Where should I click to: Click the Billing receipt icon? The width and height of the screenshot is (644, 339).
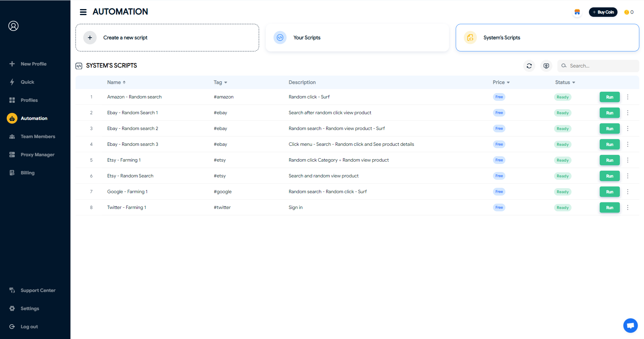pyautogui.click(x=12, y=173)
